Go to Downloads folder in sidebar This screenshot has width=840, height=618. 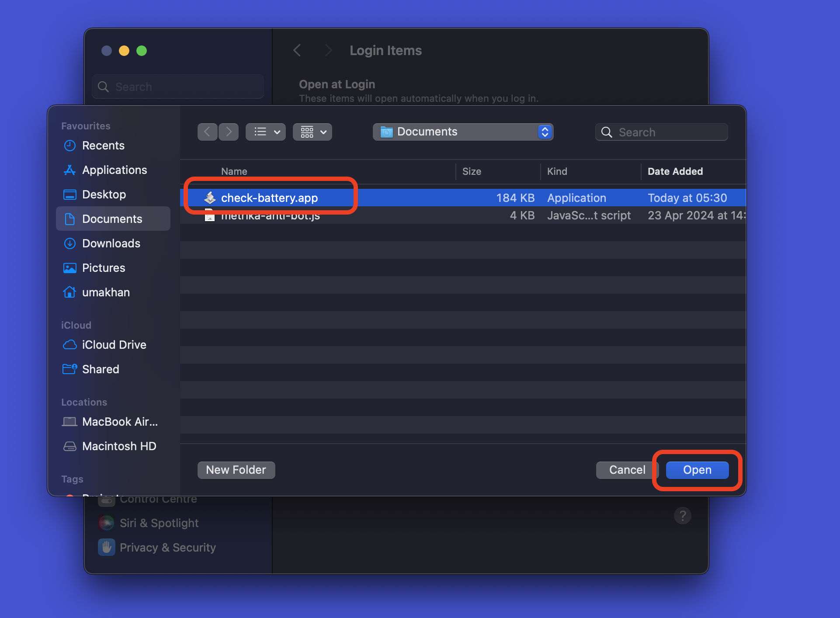point(111,243)
